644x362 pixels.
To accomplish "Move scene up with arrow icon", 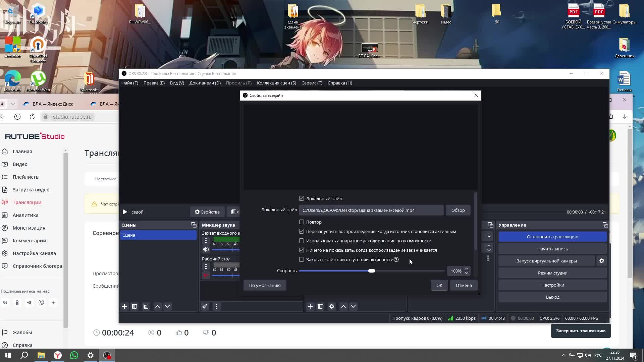I will (x=158, y=306).
